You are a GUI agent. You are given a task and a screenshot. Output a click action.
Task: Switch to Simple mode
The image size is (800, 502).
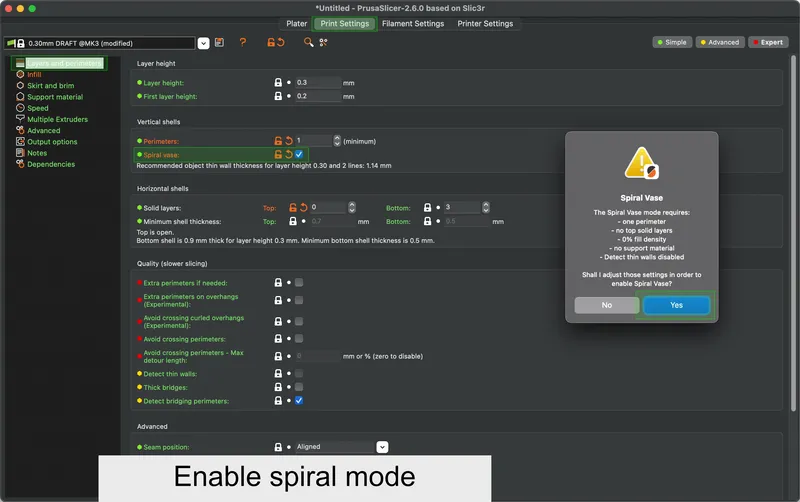[672, 42]
